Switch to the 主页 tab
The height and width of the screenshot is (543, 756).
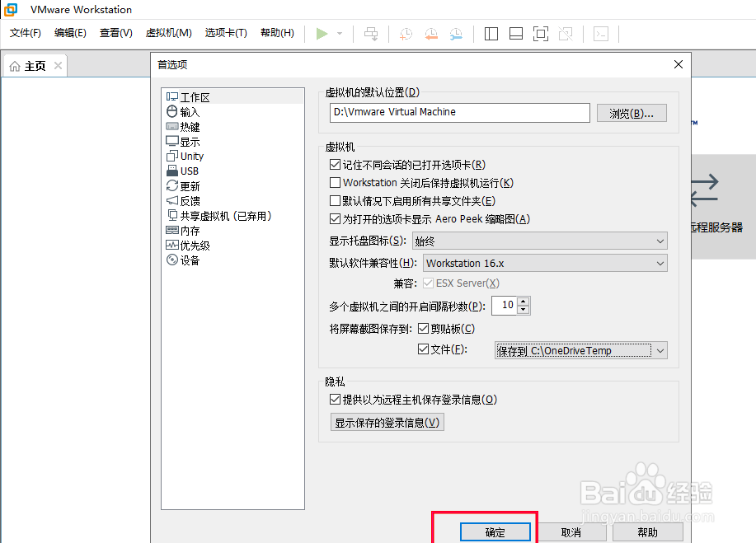(x=35, y=66)
